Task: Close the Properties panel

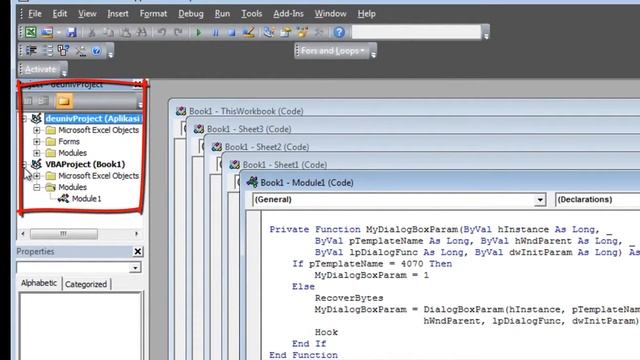Action: [138, 251]
